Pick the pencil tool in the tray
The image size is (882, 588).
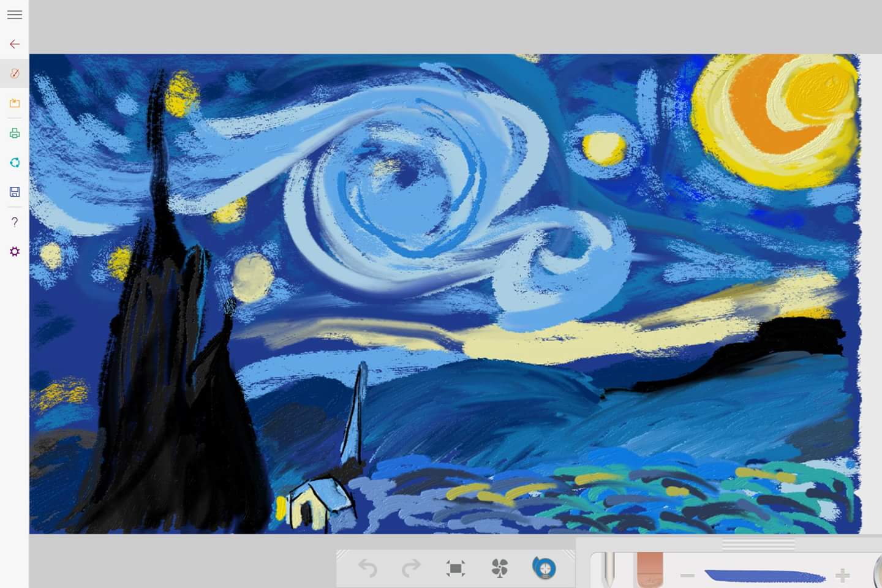608,570
